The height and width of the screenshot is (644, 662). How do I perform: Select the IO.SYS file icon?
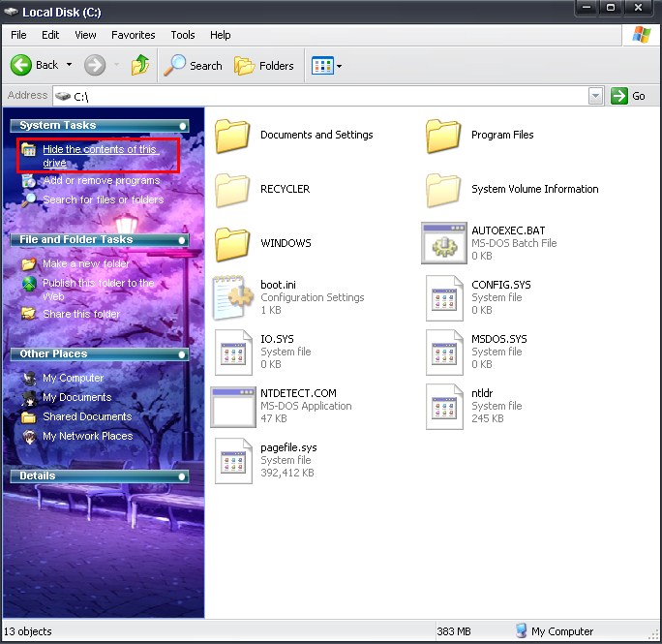coord(233,352)
